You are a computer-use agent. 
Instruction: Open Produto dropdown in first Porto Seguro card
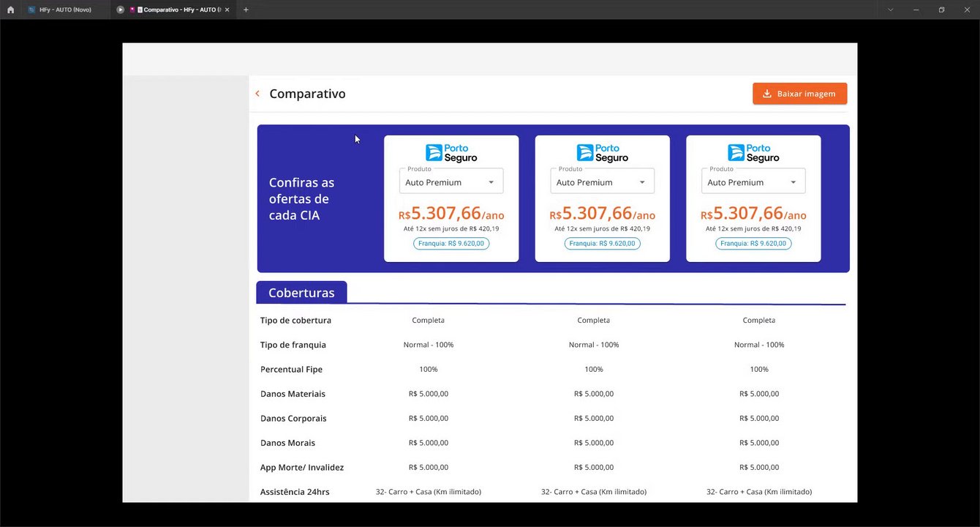[451, 182]
